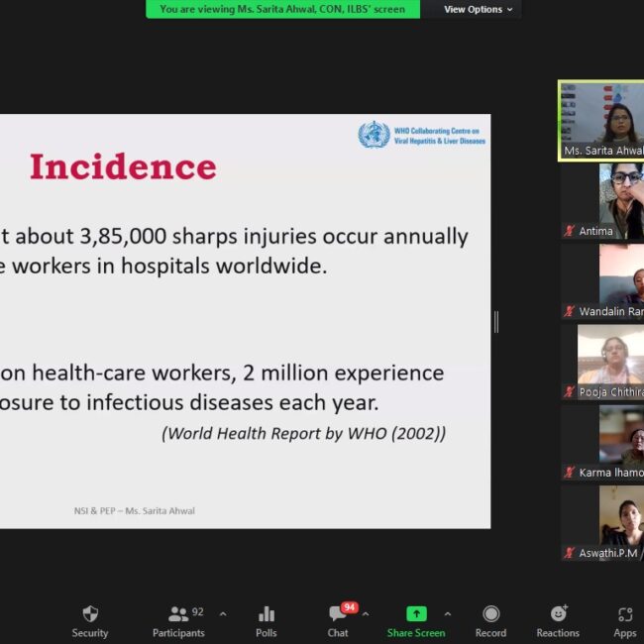Click muted mic icon on Karma lhamo's tile
Image resolution: width=644 pixels, height=644 pixels.
(x=570, y=473)
